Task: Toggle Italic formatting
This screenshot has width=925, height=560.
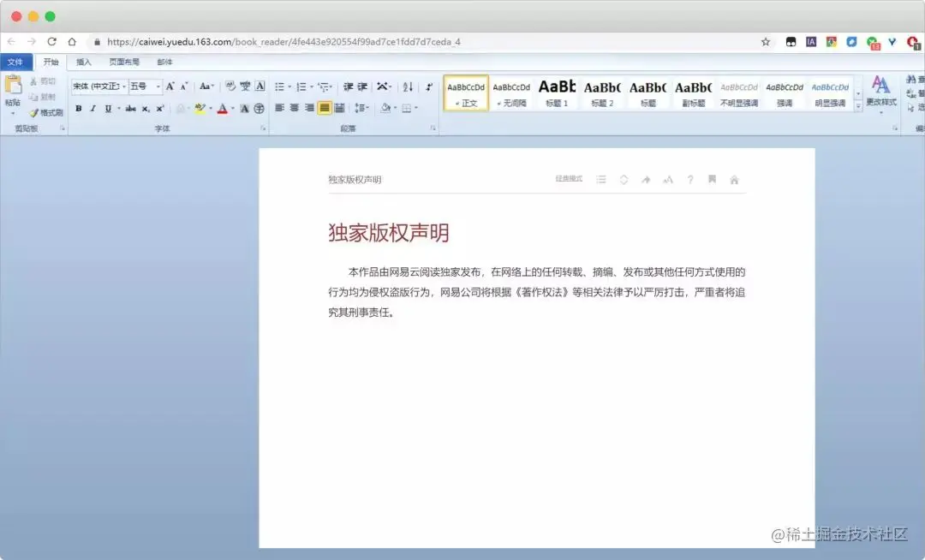Action: 92,109
